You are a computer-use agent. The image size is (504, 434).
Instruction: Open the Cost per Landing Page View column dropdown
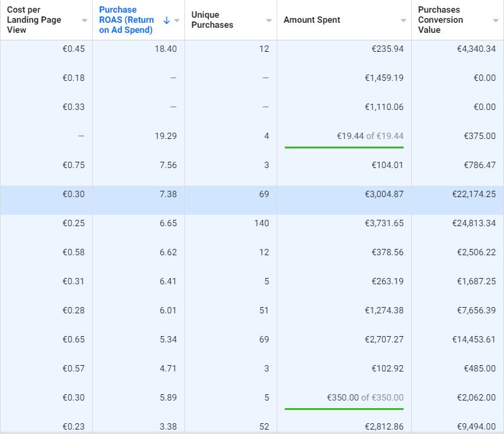point(85,20)
